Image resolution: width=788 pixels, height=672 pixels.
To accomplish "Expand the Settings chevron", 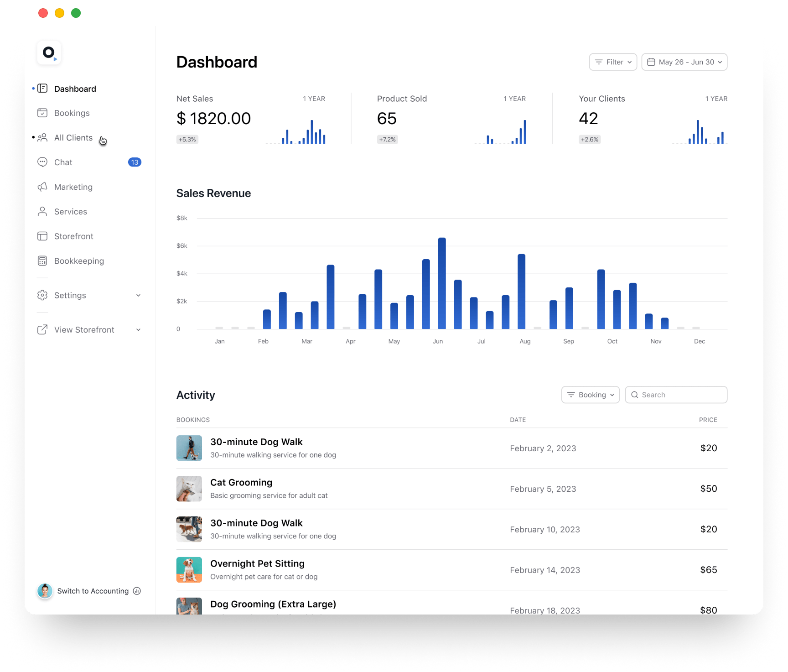I will (x=138, y=295).
